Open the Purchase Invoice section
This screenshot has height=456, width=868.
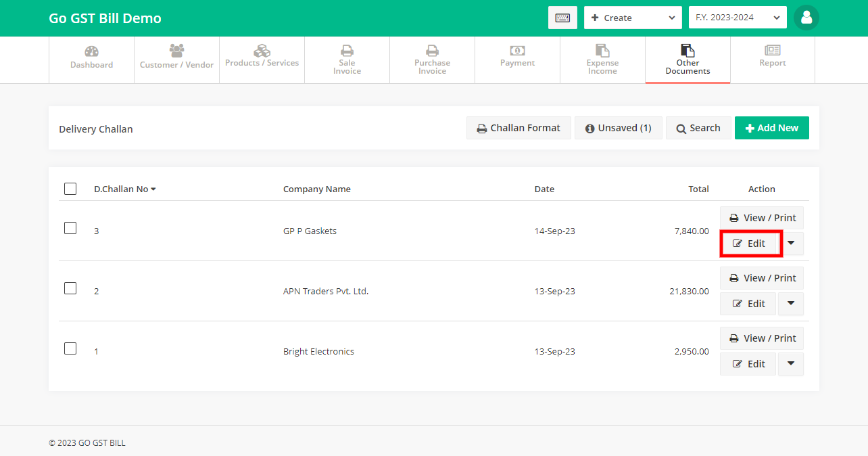click(432, 60)
